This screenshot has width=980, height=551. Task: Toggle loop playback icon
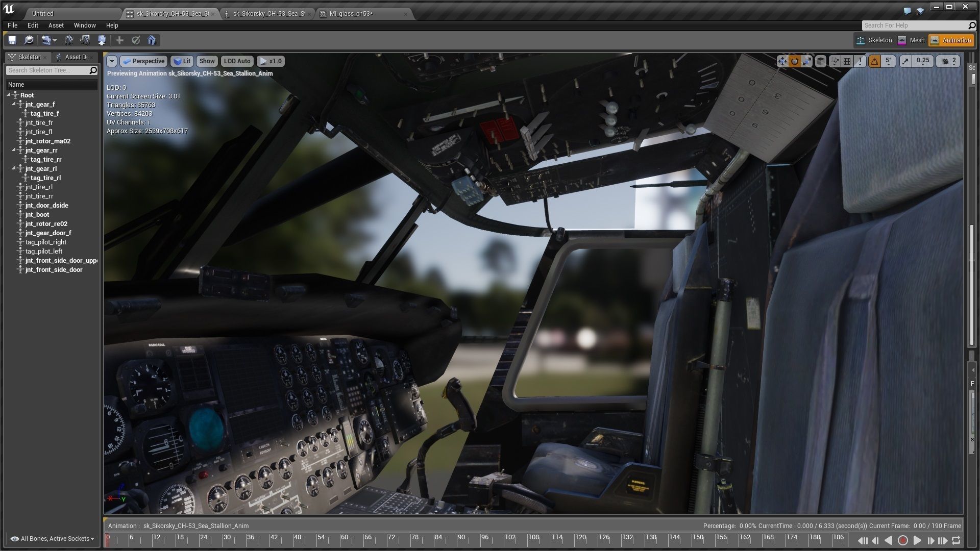(x=956, y=540)
